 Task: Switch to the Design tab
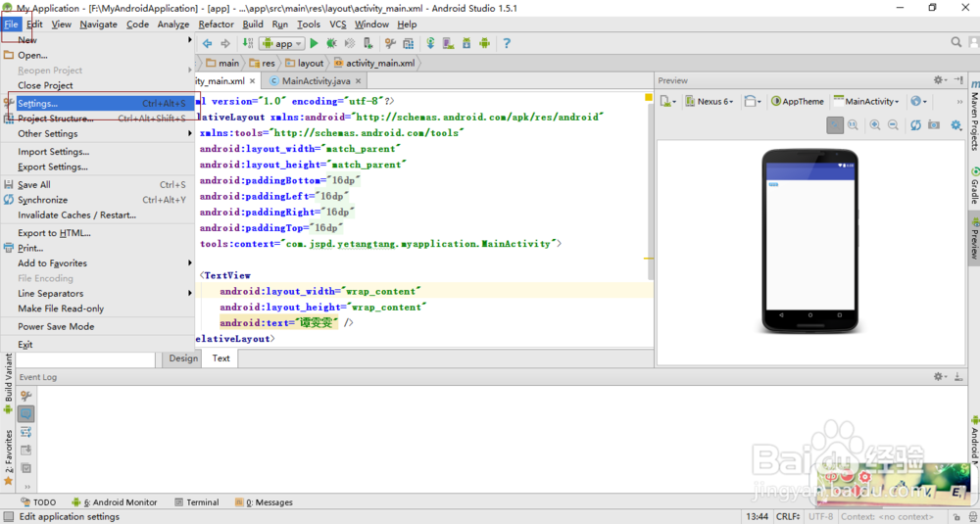pos(183,358)
